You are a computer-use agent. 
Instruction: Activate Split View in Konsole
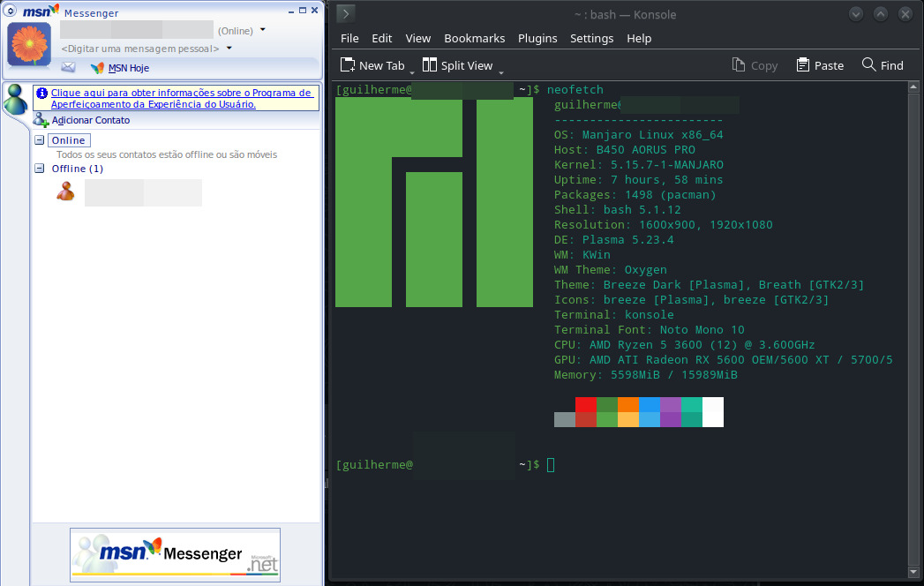(x=458, y=64)
